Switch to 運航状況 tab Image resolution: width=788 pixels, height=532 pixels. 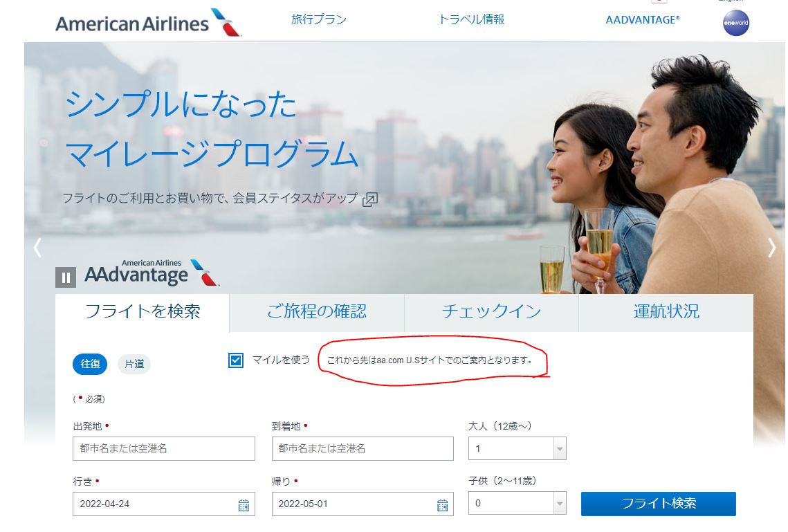tap(666, 311)
